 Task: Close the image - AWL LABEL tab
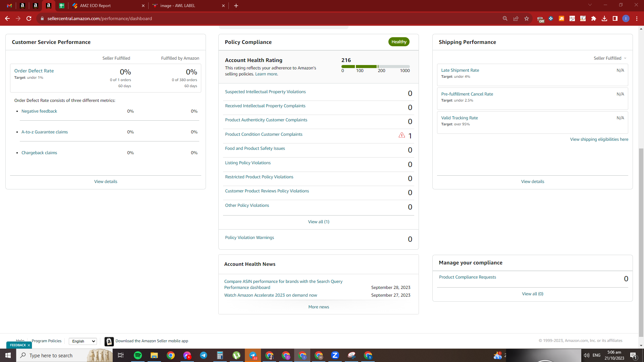click(223, 6)
